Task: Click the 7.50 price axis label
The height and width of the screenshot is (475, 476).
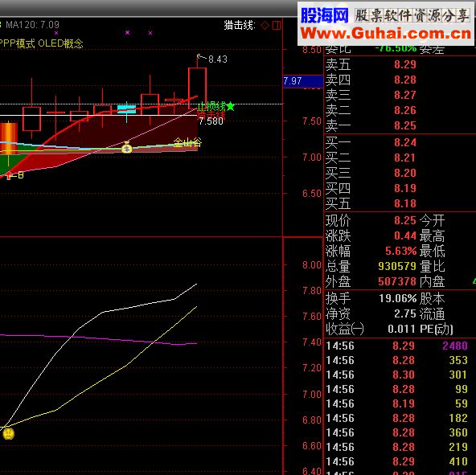Action: tap(311, 121)
